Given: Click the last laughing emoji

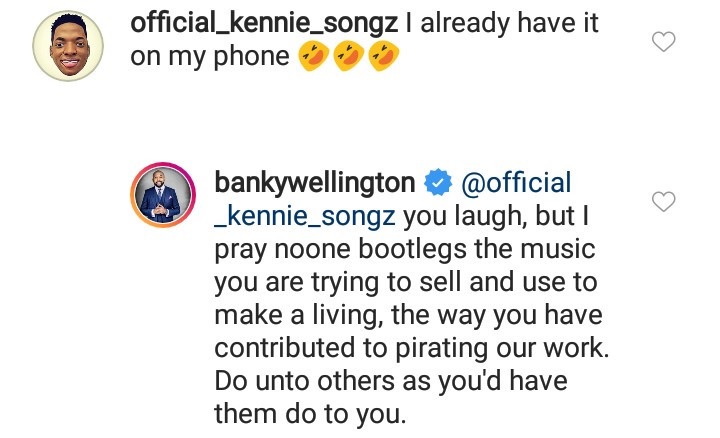Looking at the screenshot, I should (380, 57).
